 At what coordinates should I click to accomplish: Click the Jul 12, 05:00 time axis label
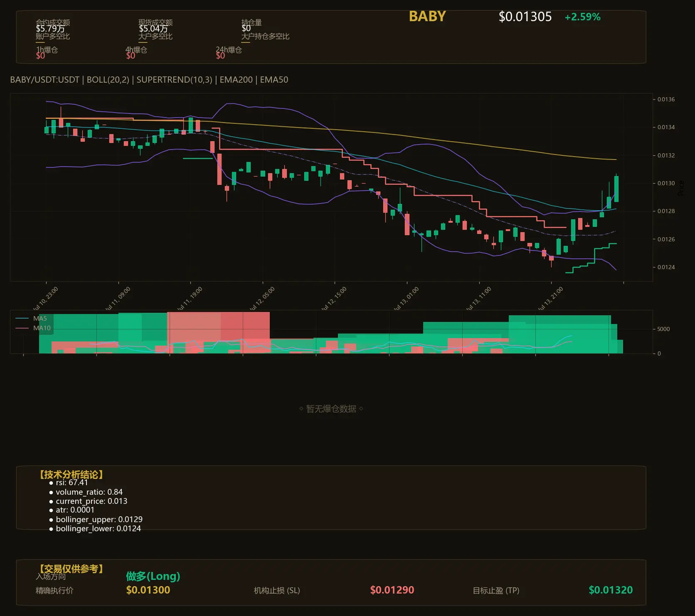point(261,299)
